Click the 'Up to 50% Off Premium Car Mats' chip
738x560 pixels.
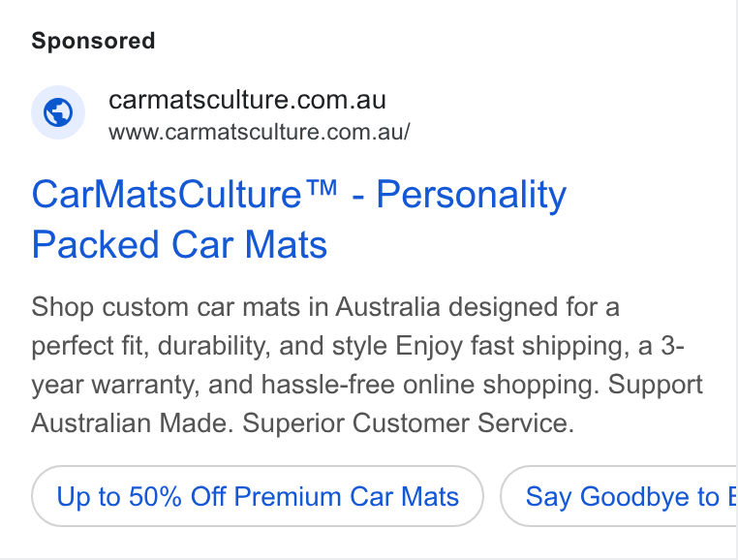tap(258, 496)
